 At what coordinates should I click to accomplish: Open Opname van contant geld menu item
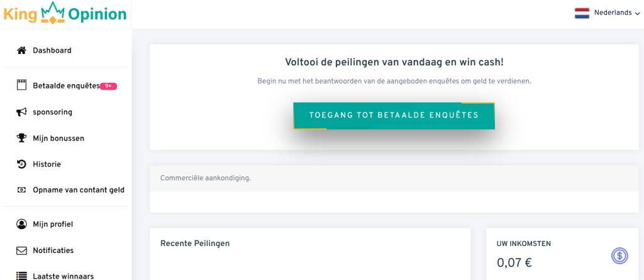coord(79,190)
